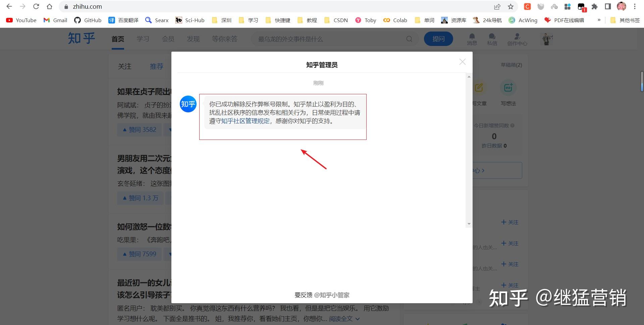Open Searx bookmark
Image resolution: width=644 pixels, height=325 pixels.
tap(157, 20)
